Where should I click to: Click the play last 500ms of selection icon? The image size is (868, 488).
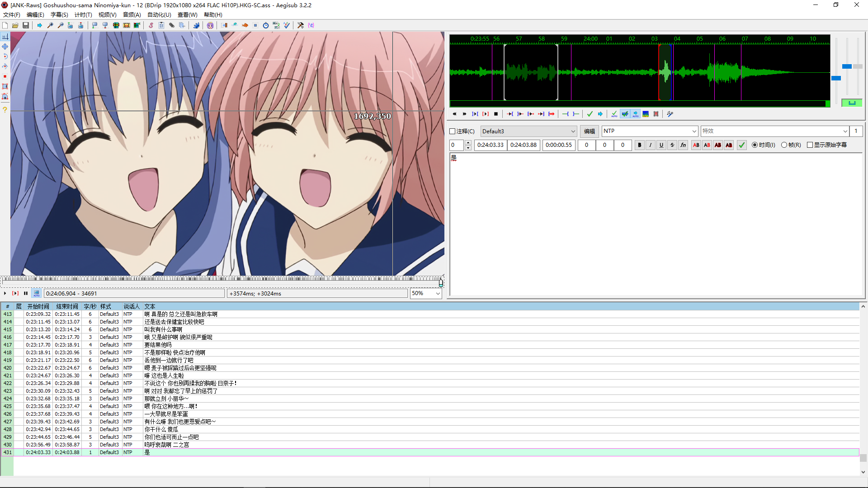point(541,114)
